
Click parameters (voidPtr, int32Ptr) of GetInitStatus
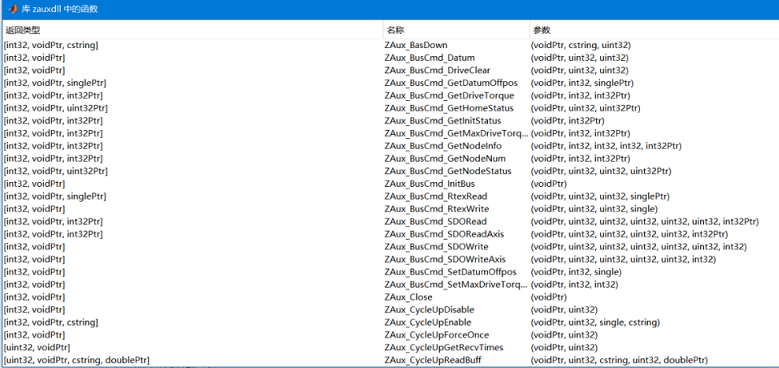tap(567, 121)
